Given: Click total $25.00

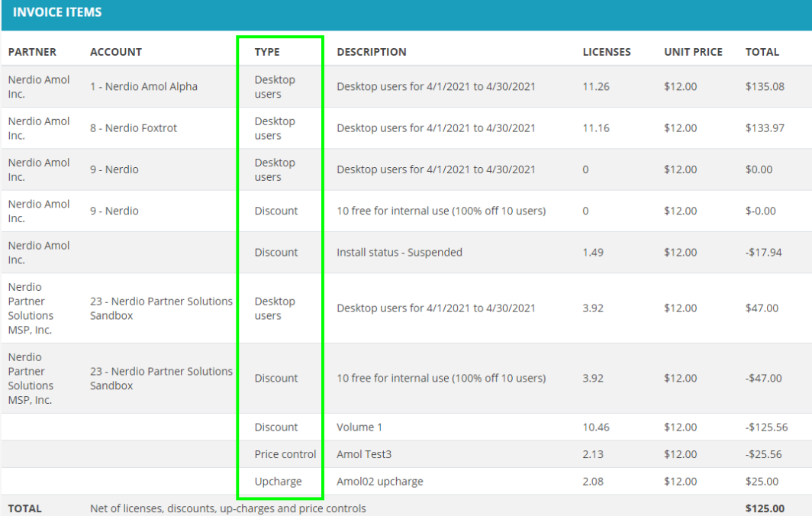Looking at the screenshot, I should coord(762,482).
